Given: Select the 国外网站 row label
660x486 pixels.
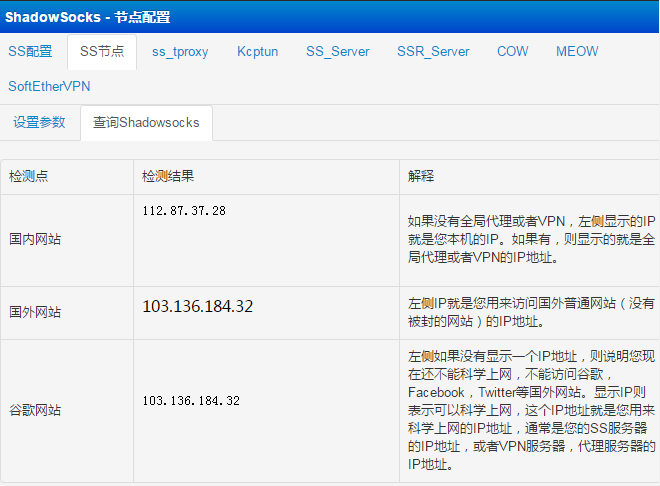Looking at the screenshot, I should [35, 312].
